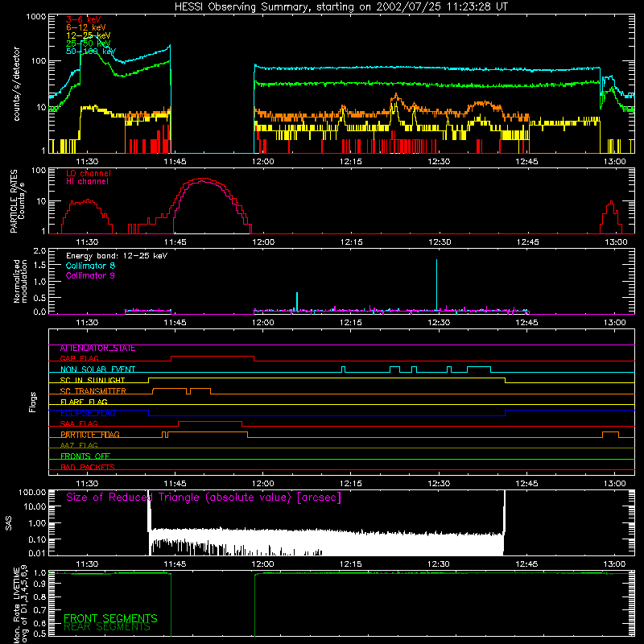Click the green '25-50 keV' legend entry
Screen dimensions: 644x644
tap(89, 43)
